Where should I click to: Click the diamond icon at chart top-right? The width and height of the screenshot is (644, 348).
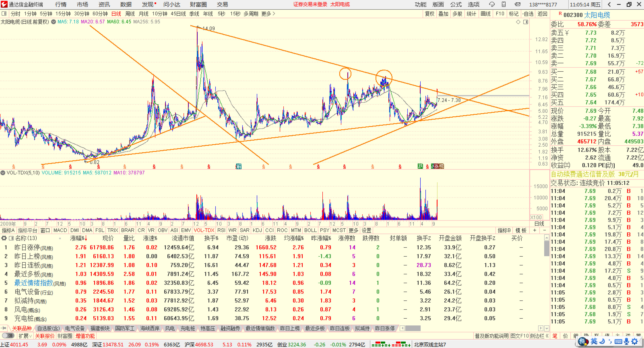(518, 22)
